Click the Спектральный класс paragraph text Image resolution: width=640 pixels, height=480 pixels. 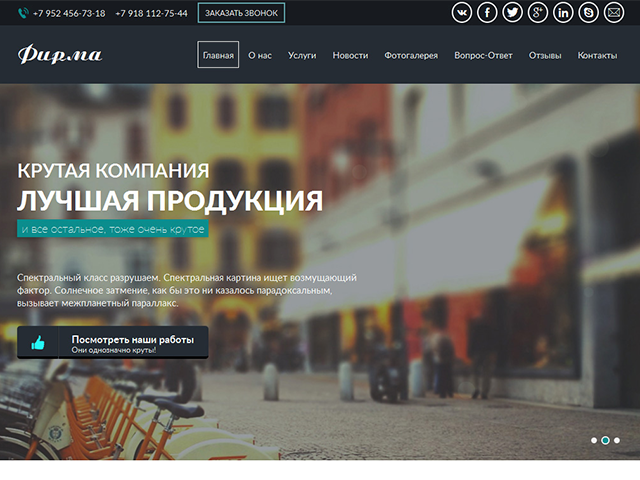[187, 290]
